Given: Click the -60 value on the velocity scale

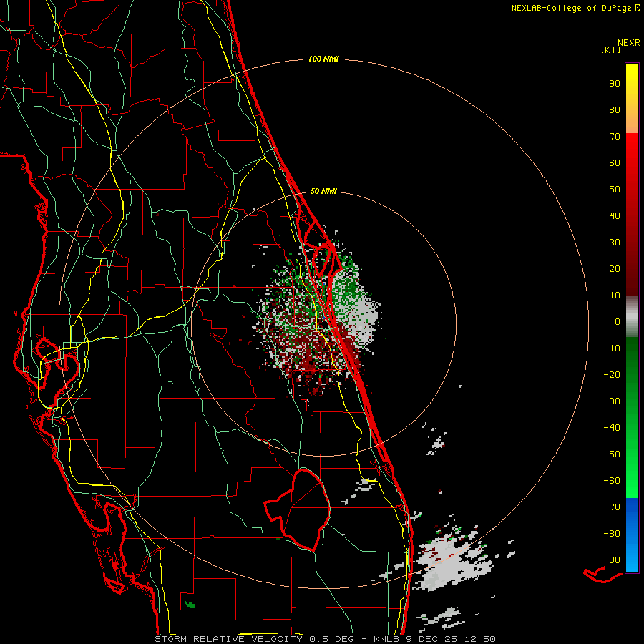Looking at the screenshot, I should coord(612,481).
